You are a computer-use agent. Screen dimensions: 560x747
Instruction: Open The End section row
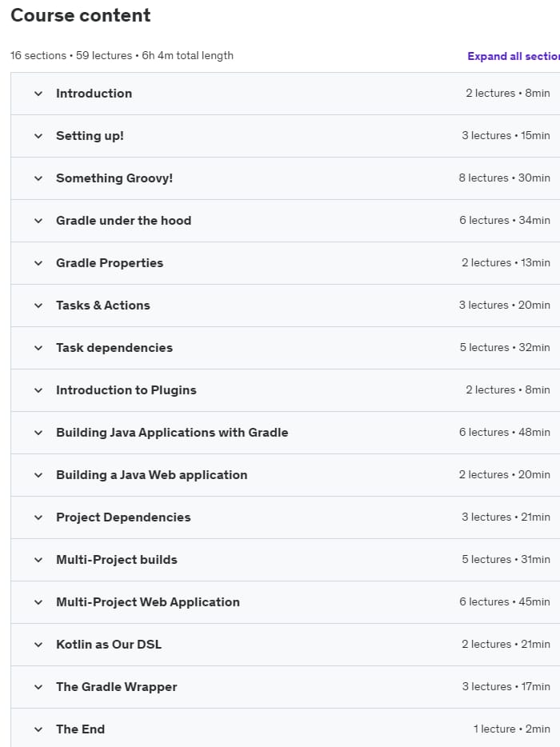(285, 729)
